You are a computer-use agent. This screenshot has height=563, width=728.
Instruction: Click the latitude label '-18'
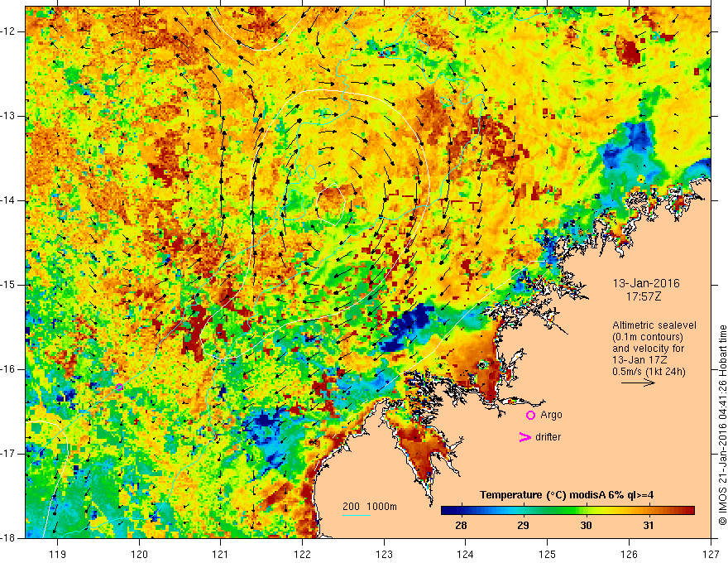point(9,538)
